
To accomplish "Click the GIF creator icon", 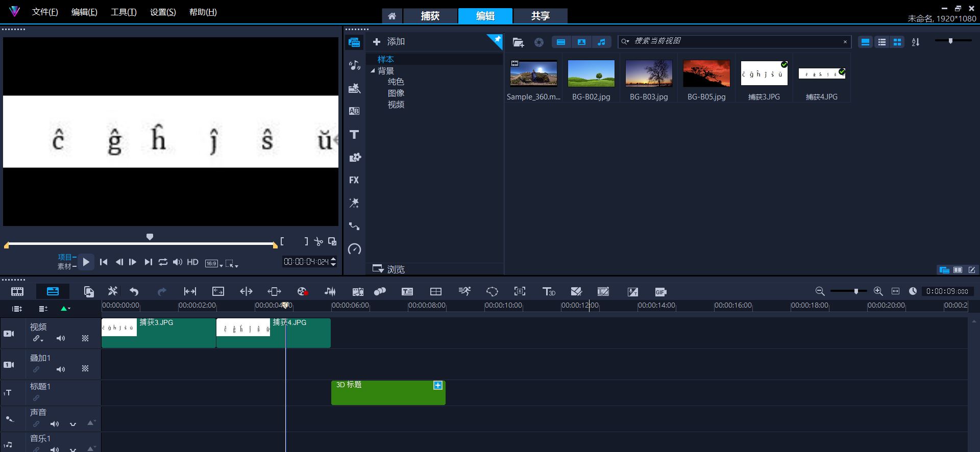I will 660,292.
